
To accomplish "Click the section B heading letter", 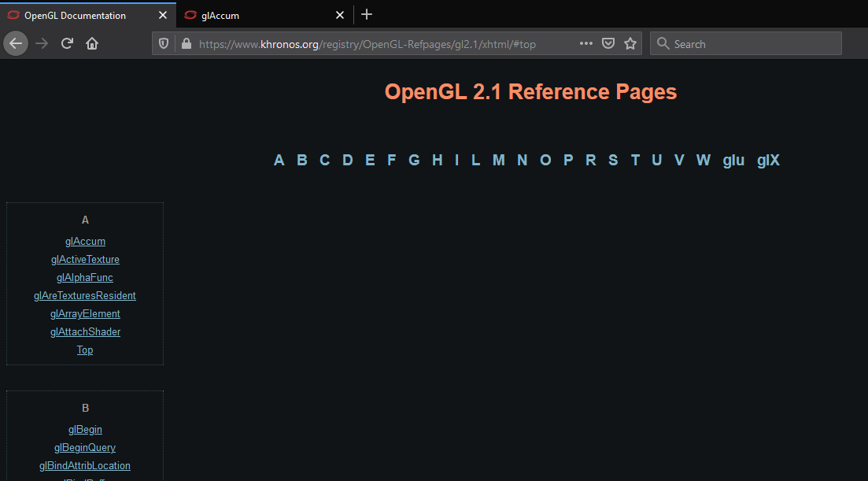I will pyautogui.click(x=85, y=409).
